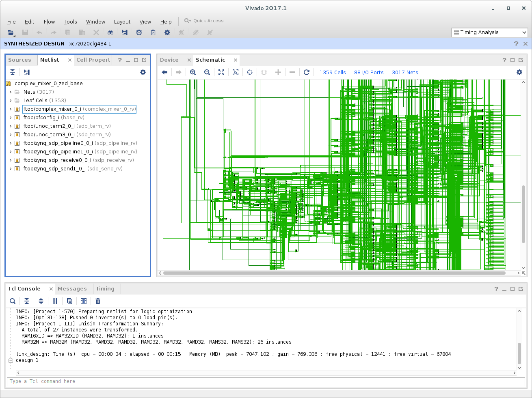Open the Timing tab in bottom panel
Image resolution: width=532 pixels, height=398 pixels.
click(x=105, y=289)
